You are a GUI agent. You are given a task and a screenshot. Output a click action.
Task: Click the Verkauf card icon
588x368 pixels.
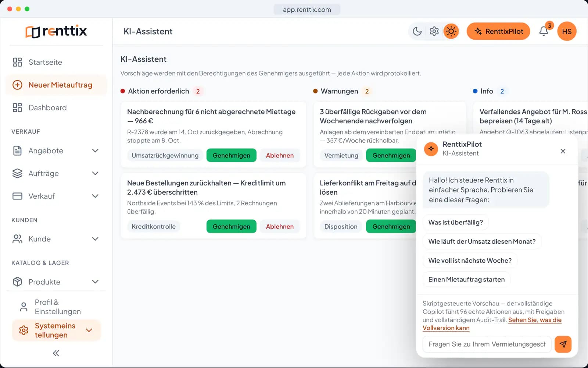(x=17, y=196)
